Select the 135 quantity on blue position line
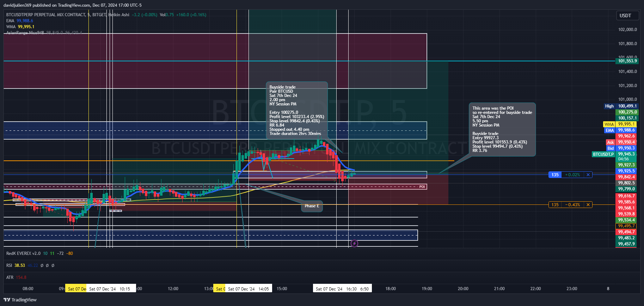 tap(555, 175)
